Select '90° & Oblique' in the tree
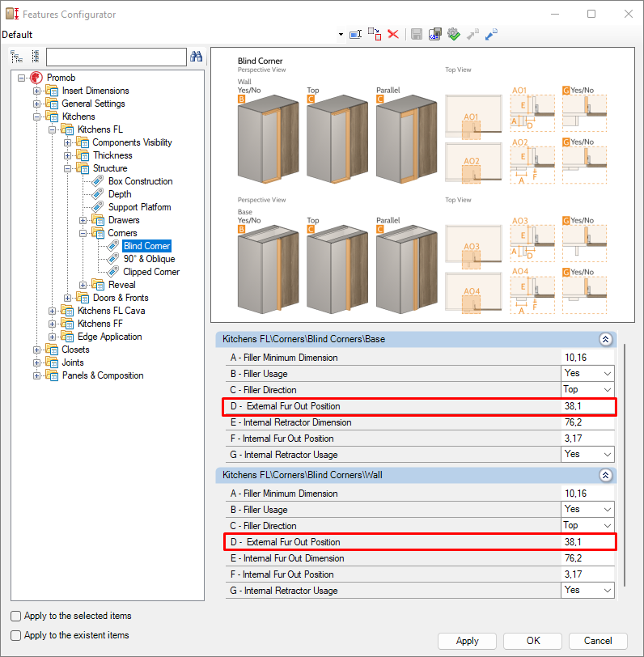The image size is (644, 657). tap(149, 259)
